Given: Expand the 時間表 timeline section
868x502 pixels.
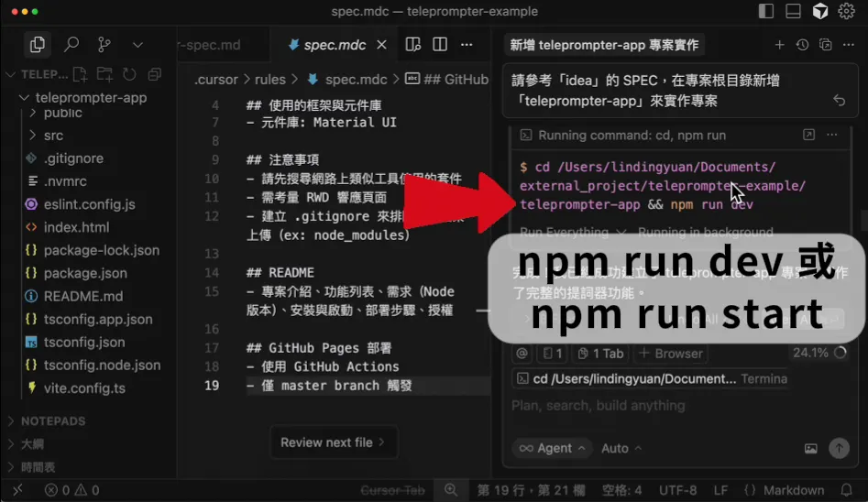Looking at the screenshot, I should (x=38, y=467).
